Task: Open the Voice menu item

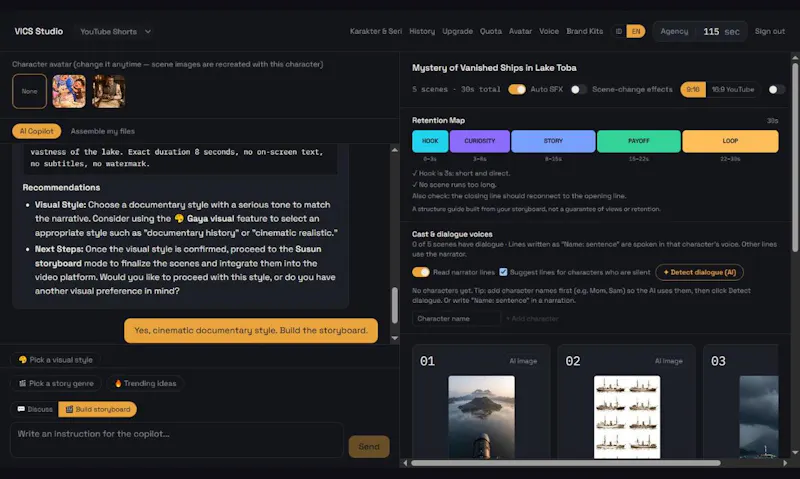Action: [548, 31]
